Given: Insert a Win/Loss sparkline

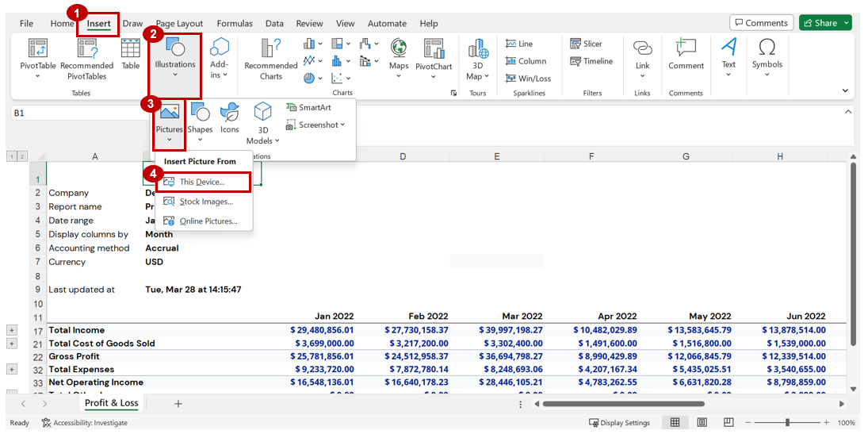Looking at the screenshot, I should 527,79.
